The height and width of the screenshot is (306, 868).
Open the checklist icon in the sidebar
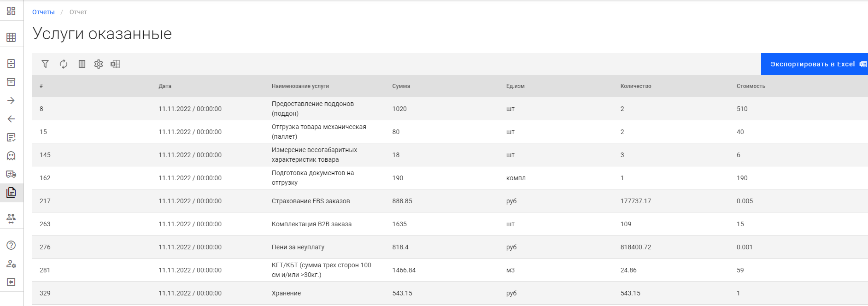[11, 137]
